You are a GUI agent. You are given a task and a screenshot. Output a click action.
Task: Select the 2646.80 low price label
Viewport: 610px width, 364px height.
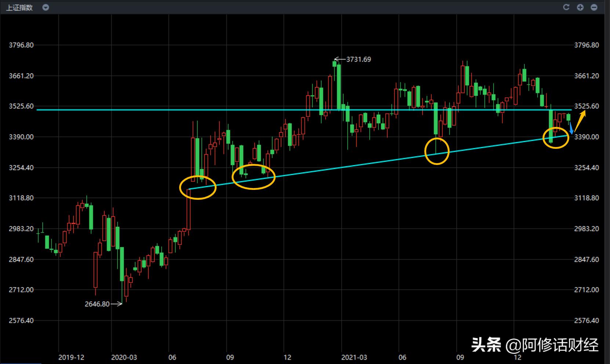(97, 304)
